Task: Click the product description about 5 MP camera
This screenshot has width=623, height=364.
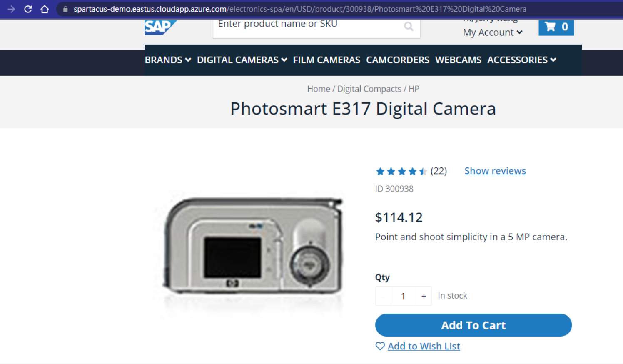Action: pos(471,237)
